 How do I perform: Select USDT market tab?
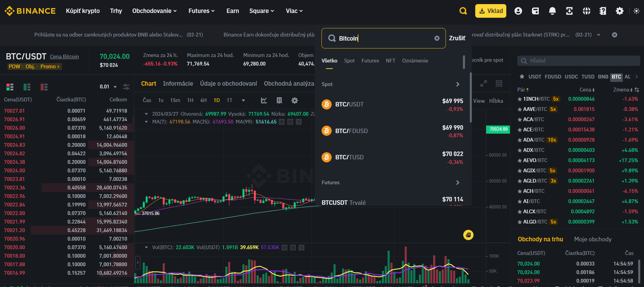[535, 77]
